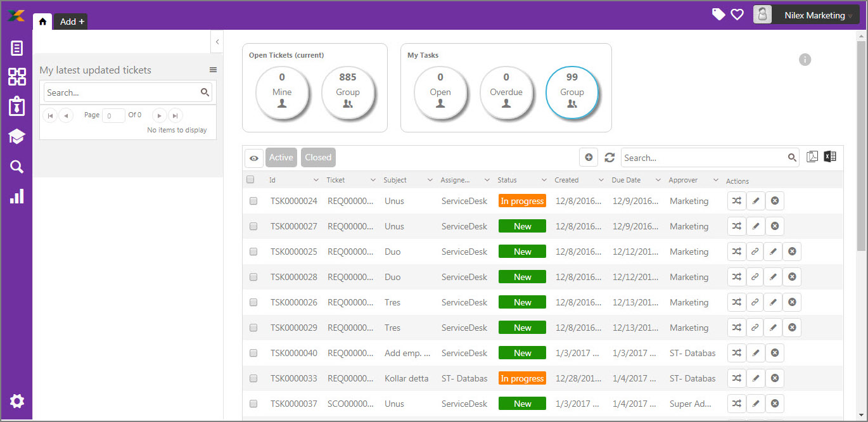Export the task list to PDF

(x=812, y=157)
